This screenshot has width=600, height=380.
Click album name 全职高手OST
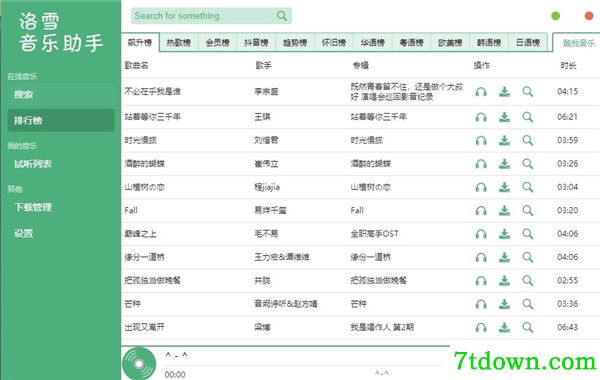[x=375, y=234]
